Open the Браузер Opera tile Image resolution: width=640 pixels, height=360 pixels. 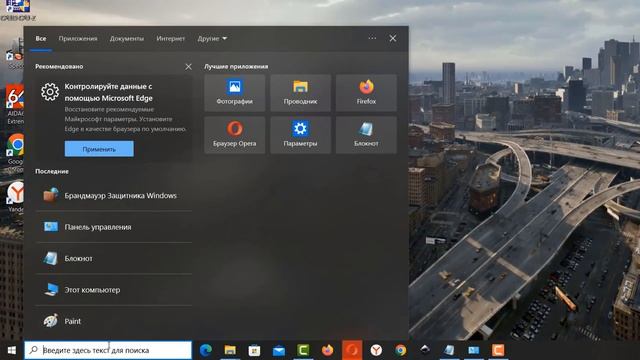tap(235, 135)
